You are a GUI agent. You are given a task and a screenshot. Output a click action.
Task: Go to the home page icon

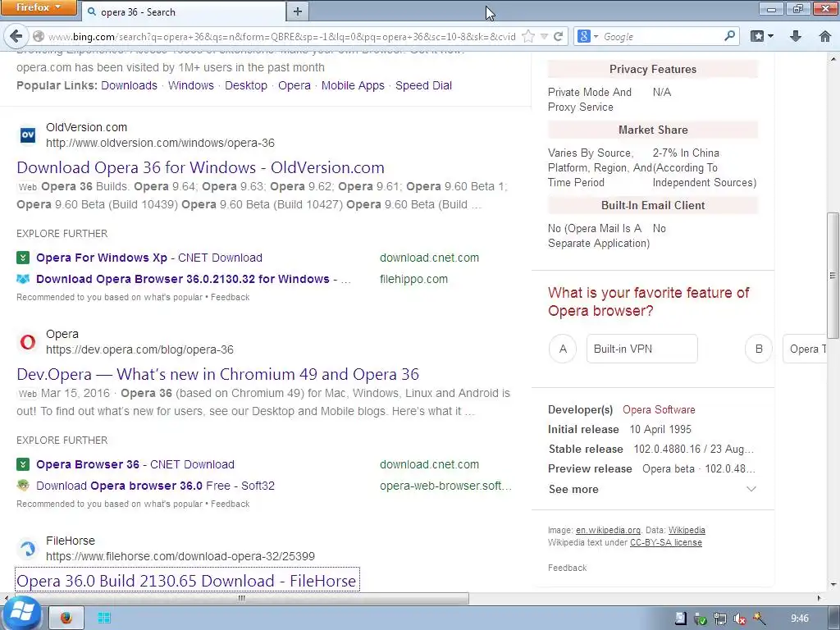point(825,36)
